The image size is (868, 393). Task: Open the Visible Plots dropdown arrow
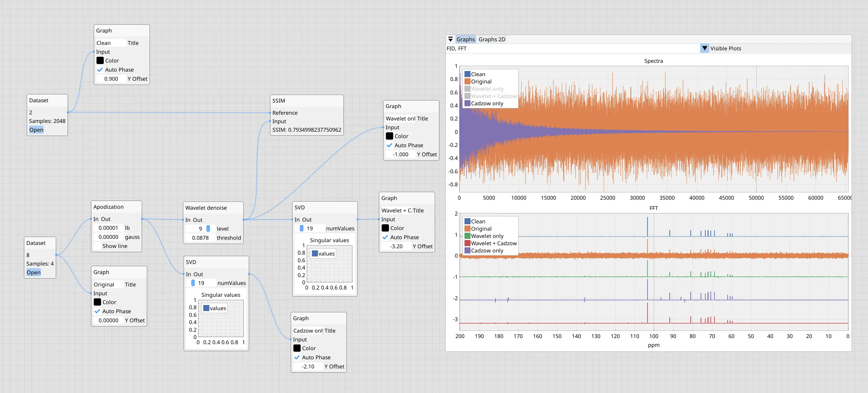(704, 48)
